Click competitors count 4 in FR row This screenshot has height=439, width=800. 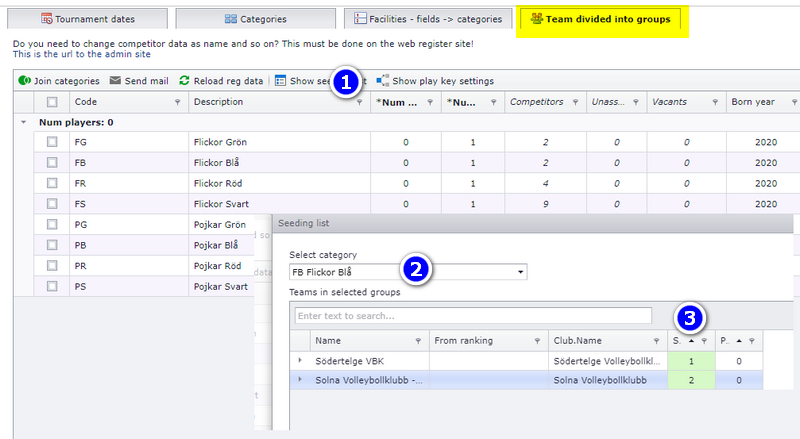point(545,183)
